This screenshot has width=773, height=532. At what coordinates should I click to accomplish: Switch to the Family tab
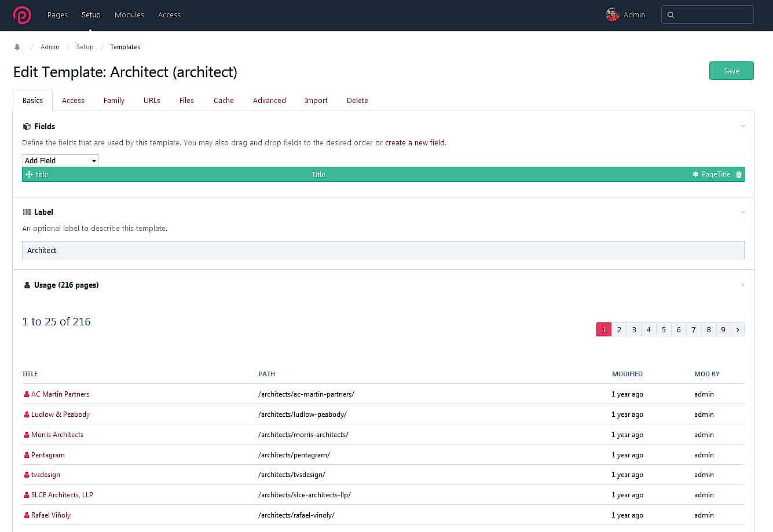pyautogui.click(x=113, y=100)
